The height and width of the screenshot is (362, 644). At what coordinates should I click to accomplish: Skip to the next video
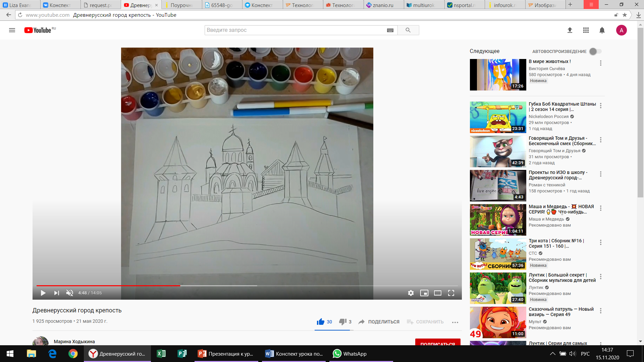point(57,293)
